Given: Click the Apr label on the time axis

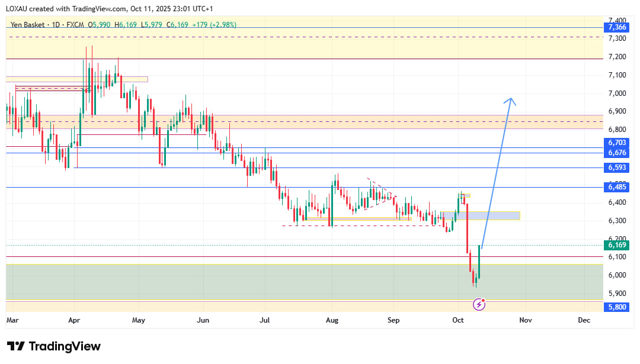Looking at the screenshot, I should 74,320.
